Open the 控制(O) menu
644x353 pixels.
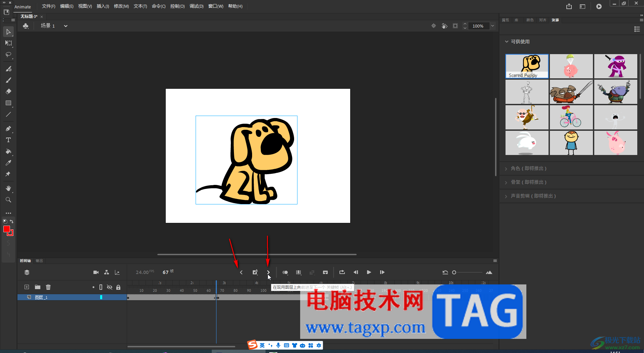(x=177, y=6)
